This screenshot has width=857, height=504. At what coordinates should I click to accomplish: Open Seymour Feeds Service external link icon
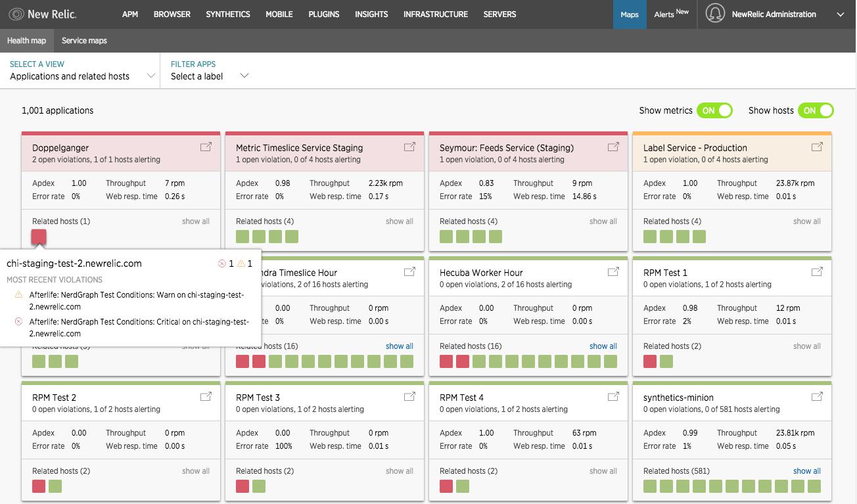pyautogui.click(x=613, y=147)
